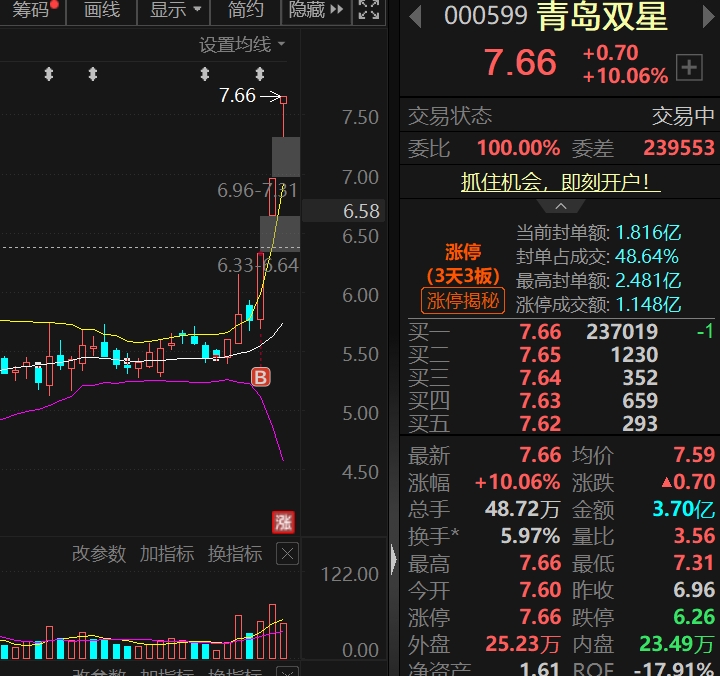Screen dimensions: 720x676
Task: Add stock to watchlist plus icon
Action: click(689, 68)
